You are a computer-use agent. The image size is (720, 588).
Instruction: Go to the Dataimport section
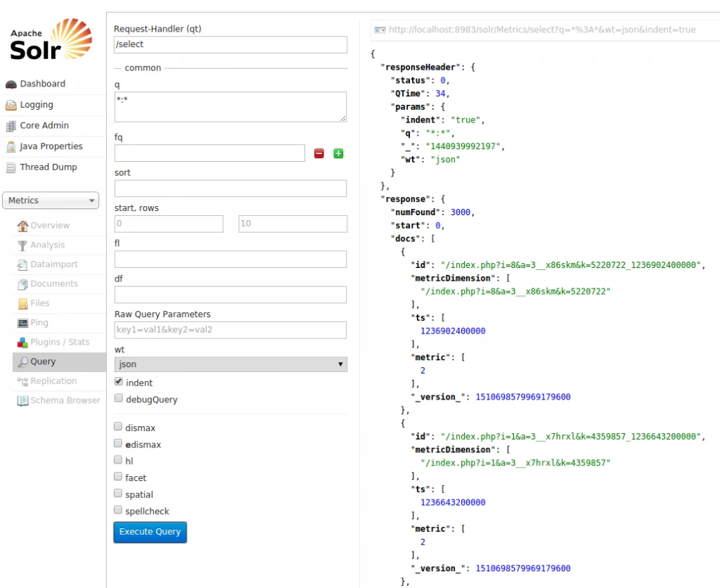pyautogui.click(x=54, y=264)
